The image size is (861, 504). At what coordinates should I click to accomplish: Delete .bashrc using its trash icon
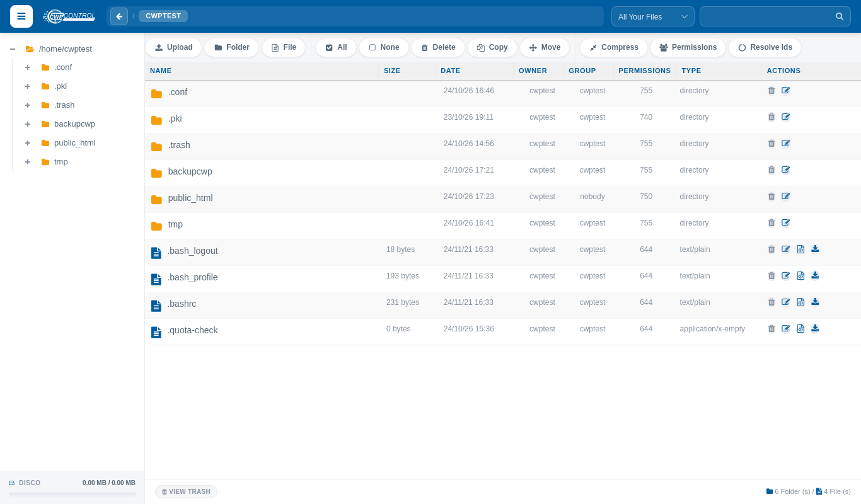pos(771,302)
